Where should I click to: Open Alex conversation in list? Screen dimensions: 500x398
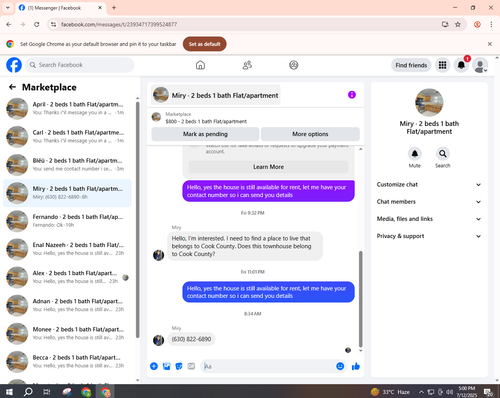pos(67,277)
